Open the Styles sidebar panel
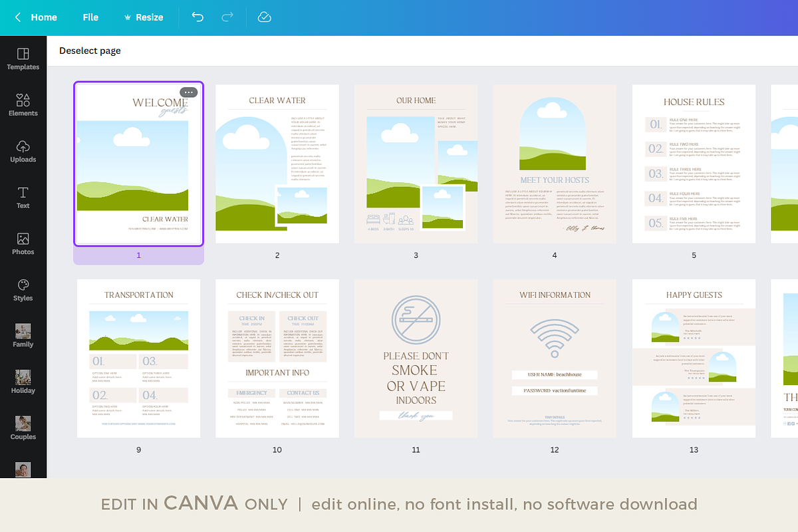Screen dimensions: 798x532 (23, 290)
